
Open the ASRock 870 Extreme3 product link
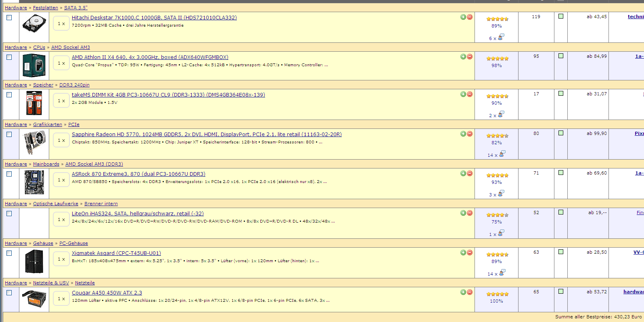(x=138, y=174)
